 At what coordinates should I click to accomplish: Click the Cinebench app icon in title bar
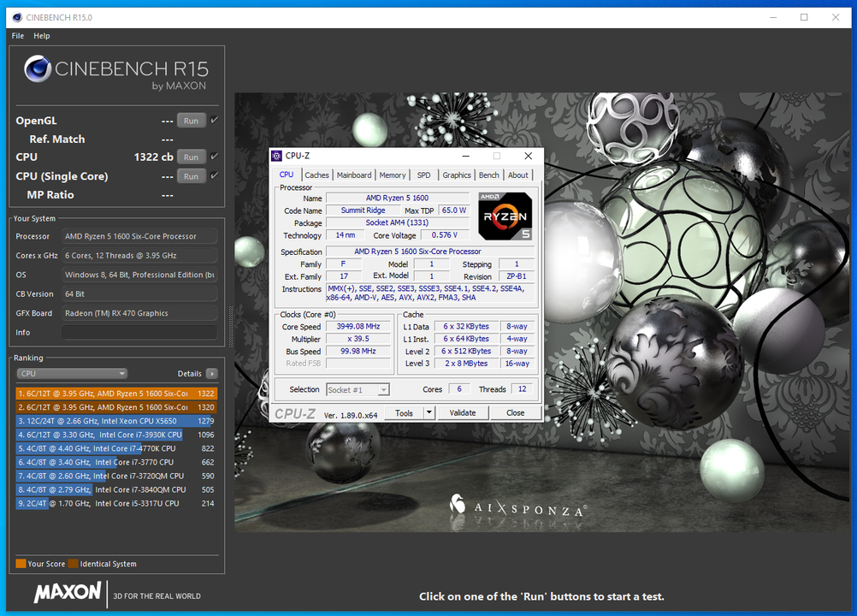[x=17, y=17]
